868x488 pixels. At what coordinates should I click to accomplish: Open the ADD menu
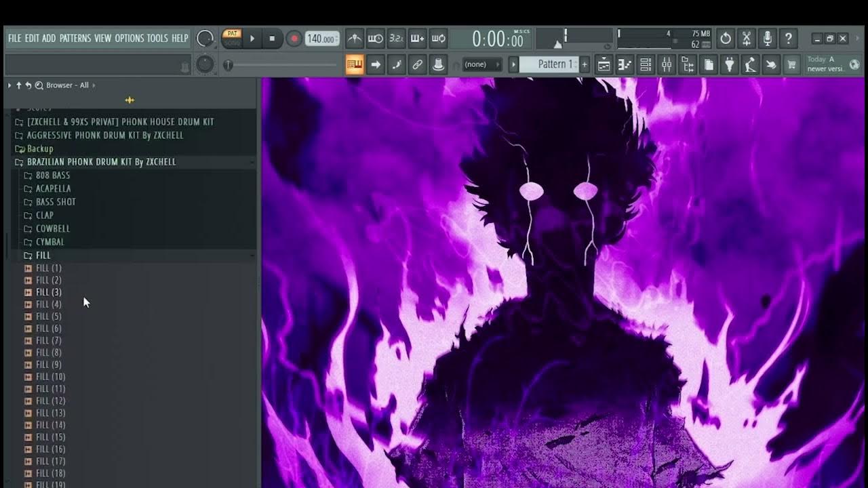point(49,38)
